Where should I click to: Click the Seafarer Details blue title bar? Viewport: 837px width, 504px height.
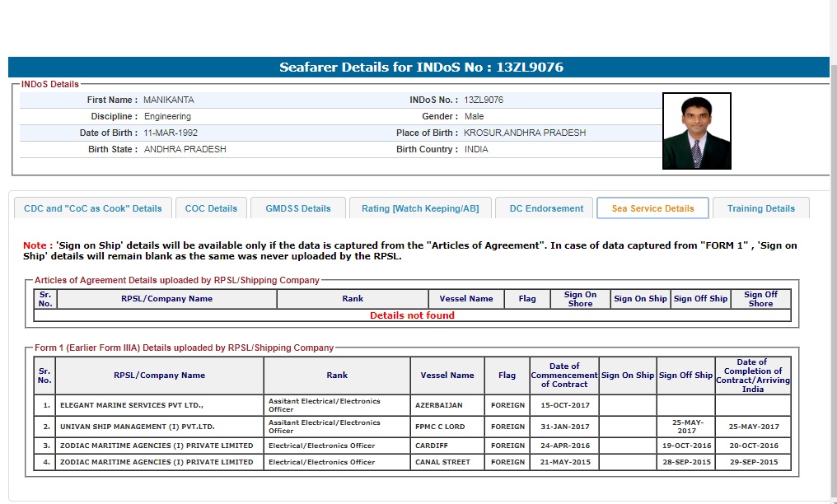(420, 68)
